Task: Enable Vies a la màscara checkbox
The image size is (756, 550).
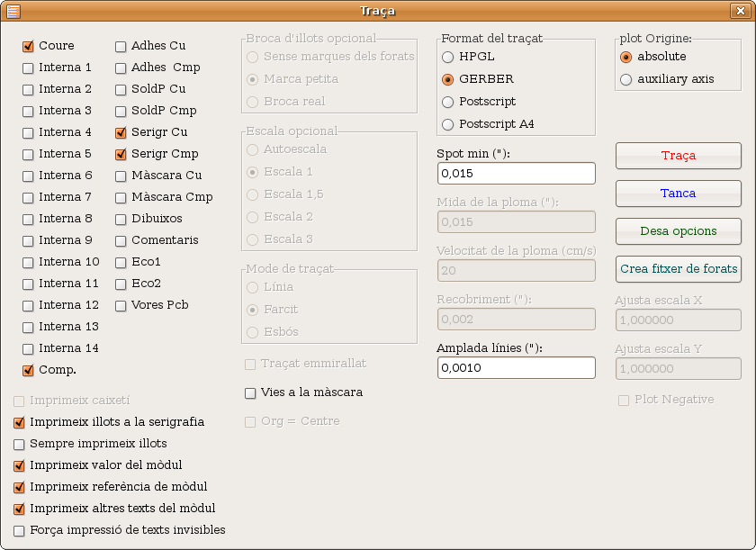Action: (x=250, y=393)
